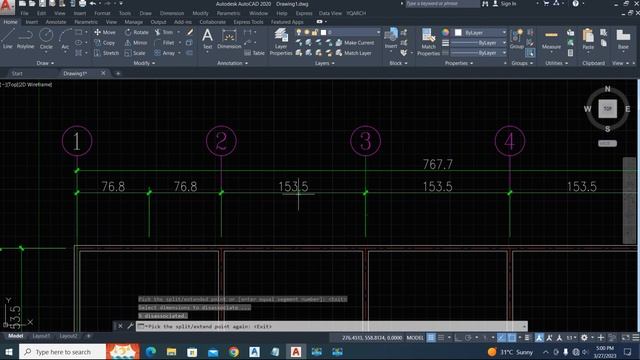Toggle 2D object snap
The width and height of the screenshot is (640, 360).
coord(511,338)
